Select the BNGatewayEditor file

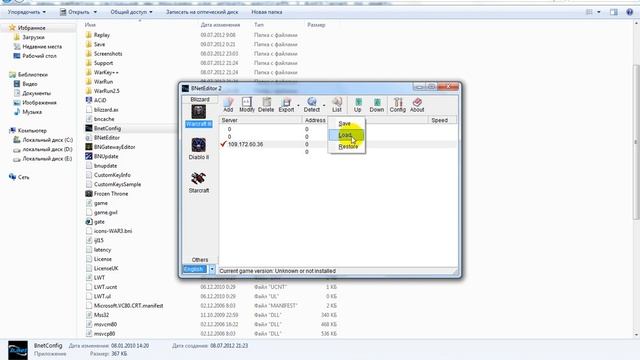114,147
